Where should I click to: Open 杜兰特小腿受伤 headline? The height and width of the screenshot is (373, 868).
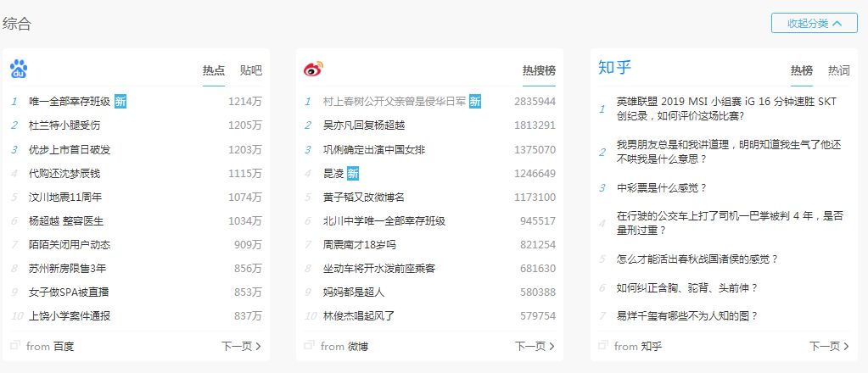(64, 125)
